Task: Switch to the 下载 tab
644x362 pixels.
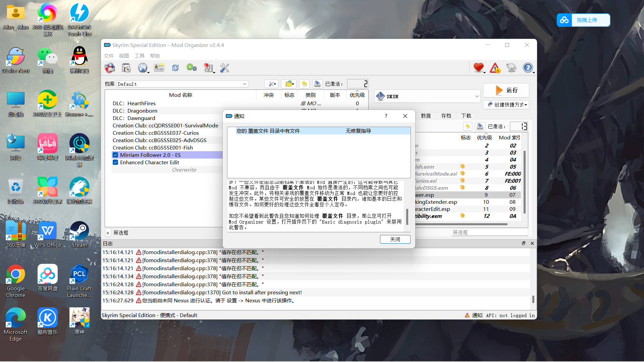Action: pyautogui.click(x=466, y=116)
